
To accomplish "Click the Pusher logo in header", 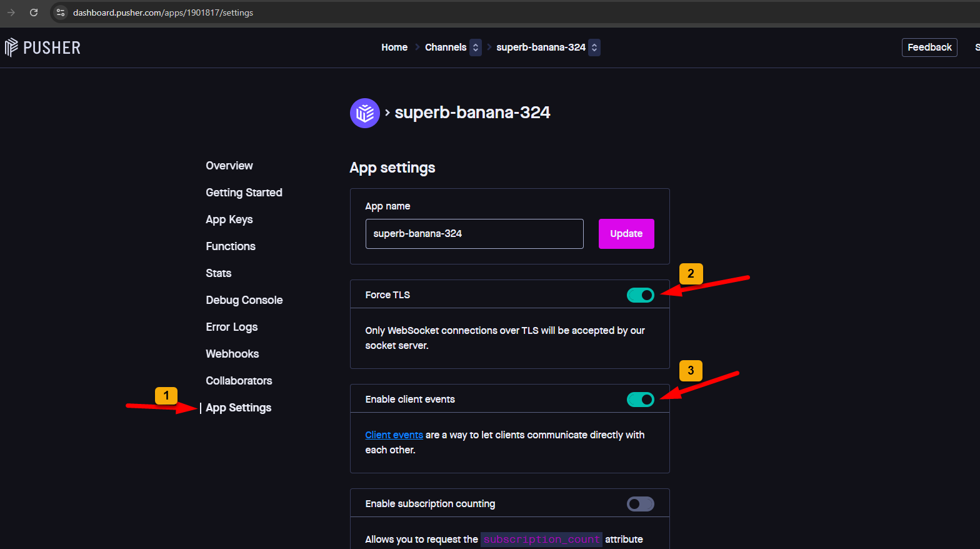I will coord(42,48).
